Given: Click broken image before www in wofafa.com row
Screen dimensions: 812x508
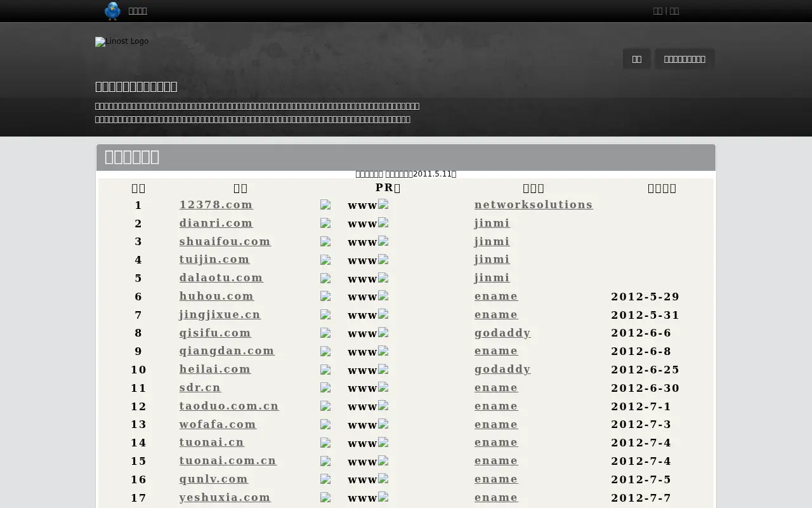Looking at the screenshot, I should pos(325,425).
